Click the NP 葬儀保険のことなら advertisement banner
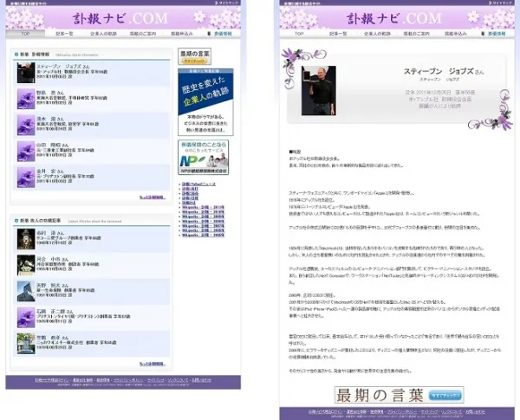This screenshot has width=520, height=420. (204, 157)
